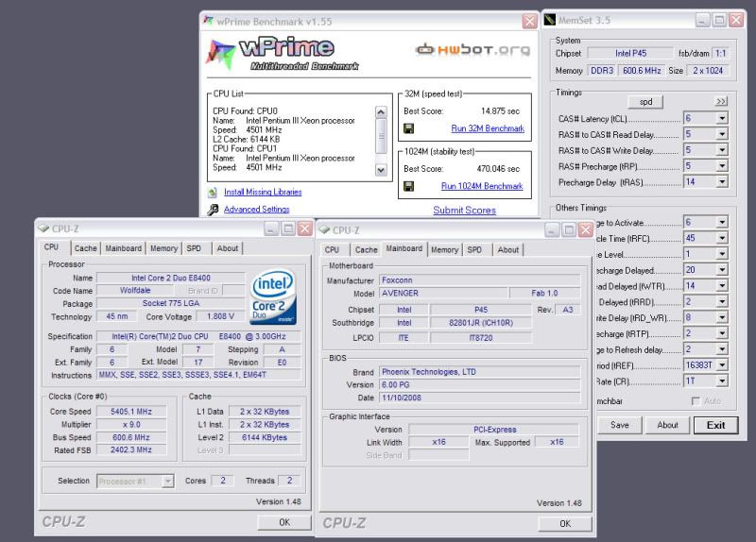This screenshot has height=542, width=756.
Task: Click the BIOS date 11/10/2008 field
Action: pos(480,398)
